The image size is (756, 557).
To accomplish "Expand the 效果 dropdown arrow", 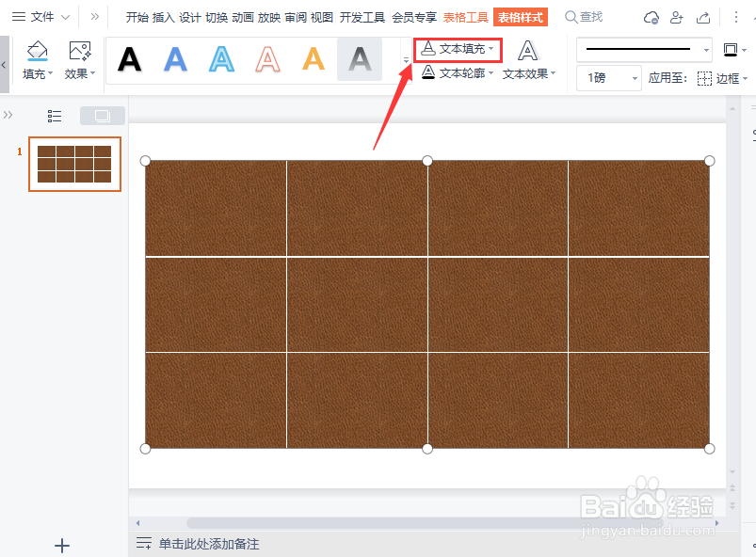I will pos(92,73).
